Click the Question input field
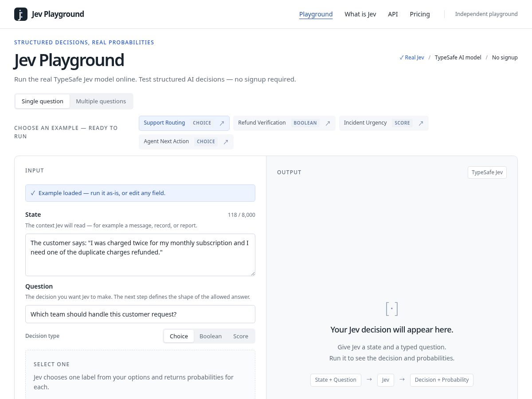The width and height of the screenshot is (532, 399). 140,314
